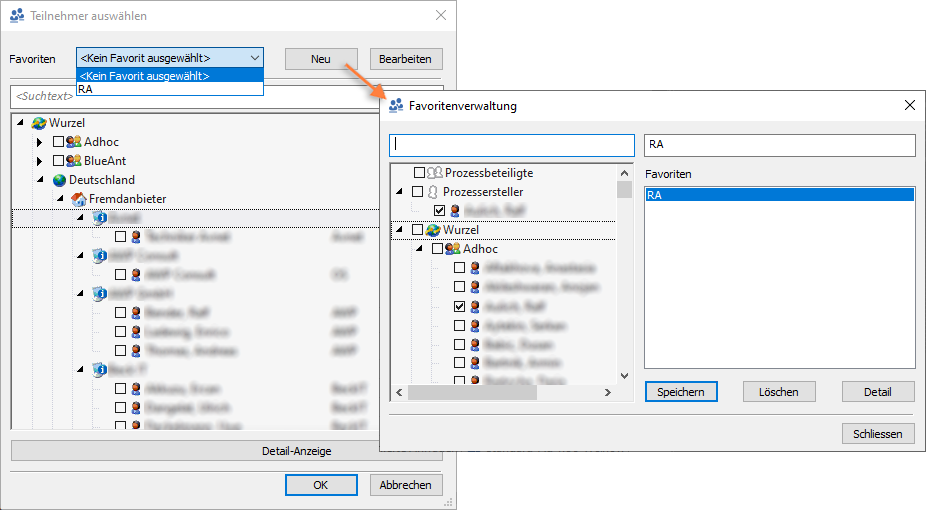Click the Neu button
The width and height of the screenshot is (926, 510).
click(x=321, y=59)
